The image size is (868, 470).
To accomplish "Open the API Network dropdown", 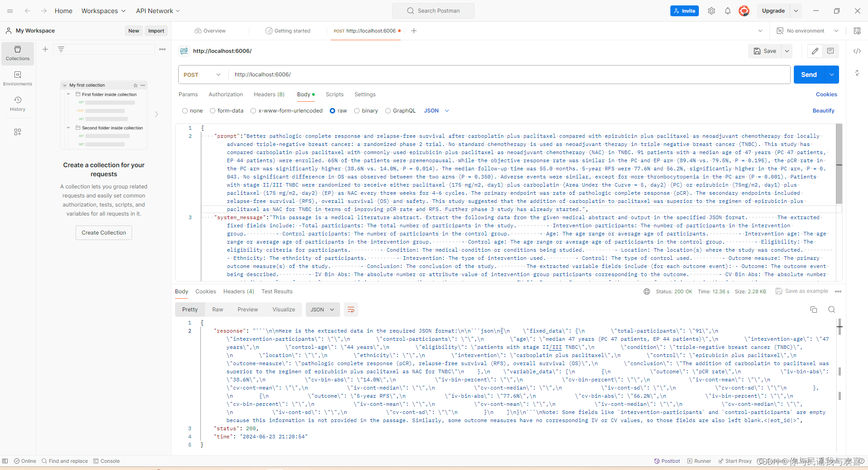I will coord(158,11).
